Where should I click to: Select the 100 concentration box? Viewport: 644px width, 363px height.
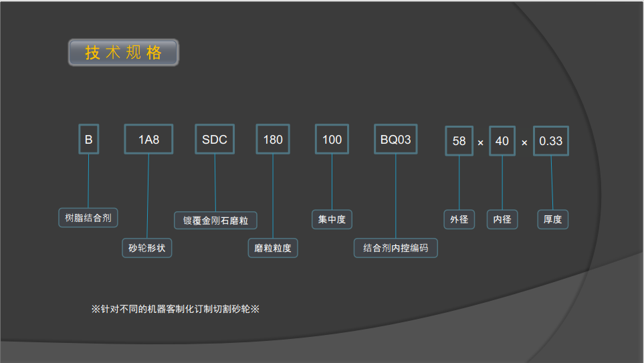click(332, 140)
